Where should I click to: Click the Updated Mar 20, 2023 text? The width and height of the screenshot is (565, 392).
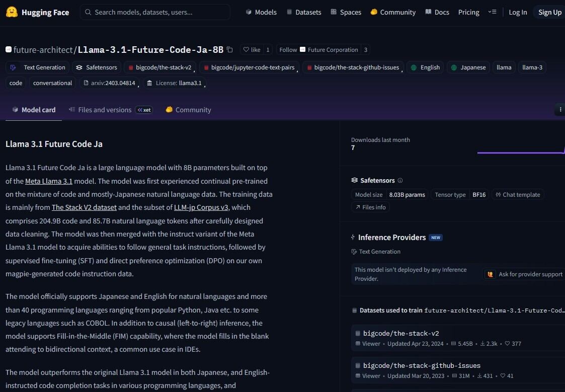416,376
